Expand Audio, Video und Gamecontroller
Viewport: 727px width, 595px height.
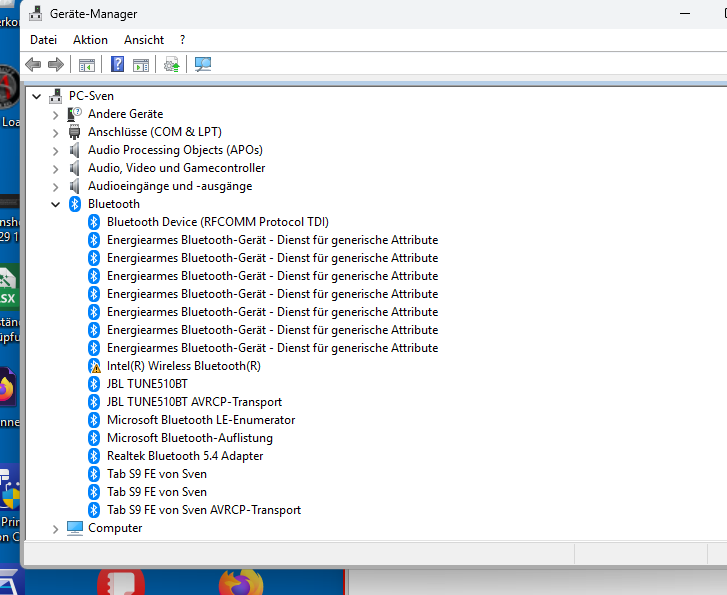(56, 169)
